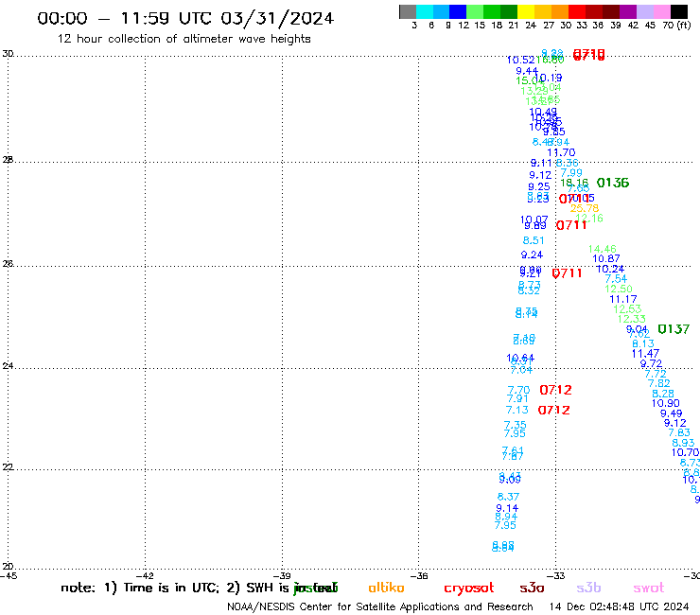Click the pink swatch in the color legend
700x615 pixels.
[x=661, y=11]
